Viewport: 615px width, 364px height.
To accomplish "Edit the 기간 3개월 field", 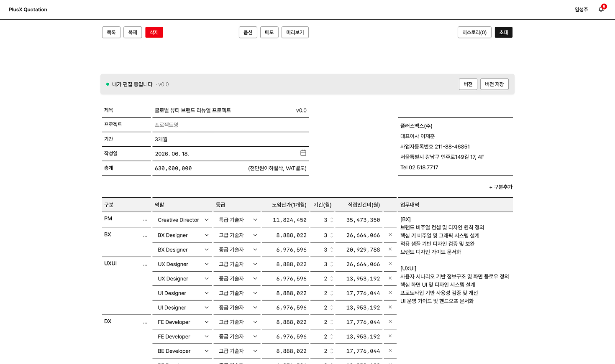I will (231, 139).
